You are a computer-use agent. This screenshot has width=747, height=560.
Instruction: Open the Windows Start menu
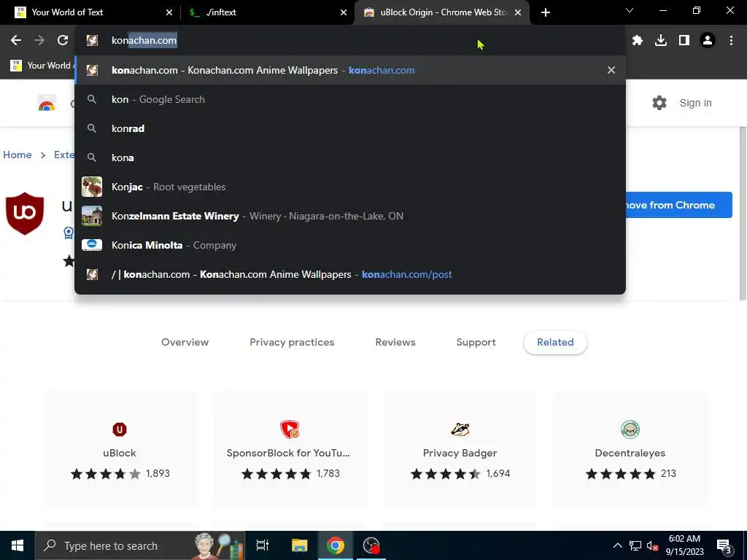18,545
